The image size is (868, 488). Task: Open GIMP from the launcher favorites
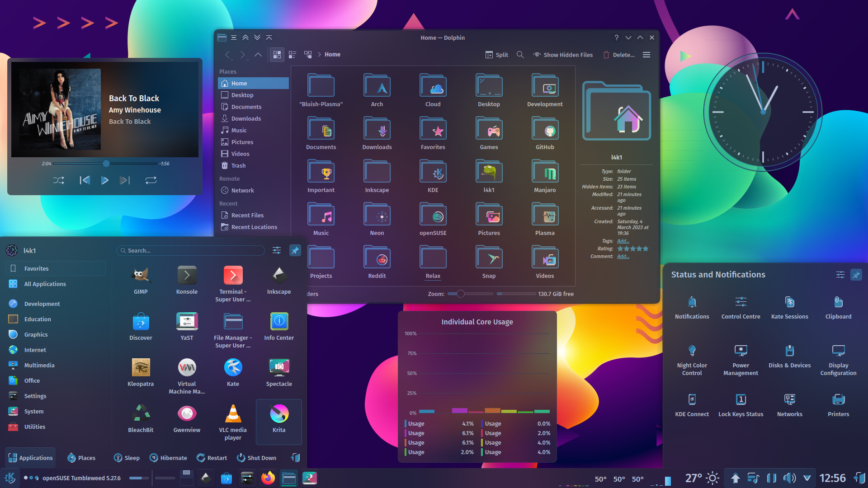click(141, 280)
